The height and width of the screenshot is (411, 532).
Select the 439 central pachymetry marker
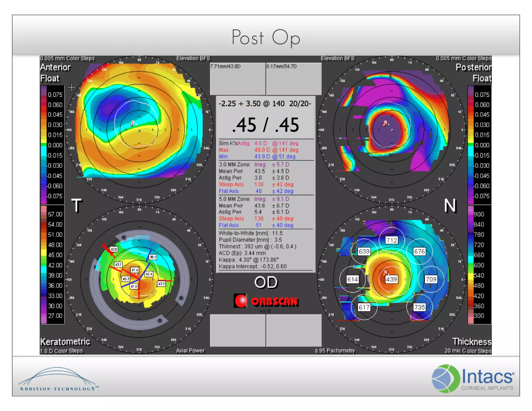391,279
